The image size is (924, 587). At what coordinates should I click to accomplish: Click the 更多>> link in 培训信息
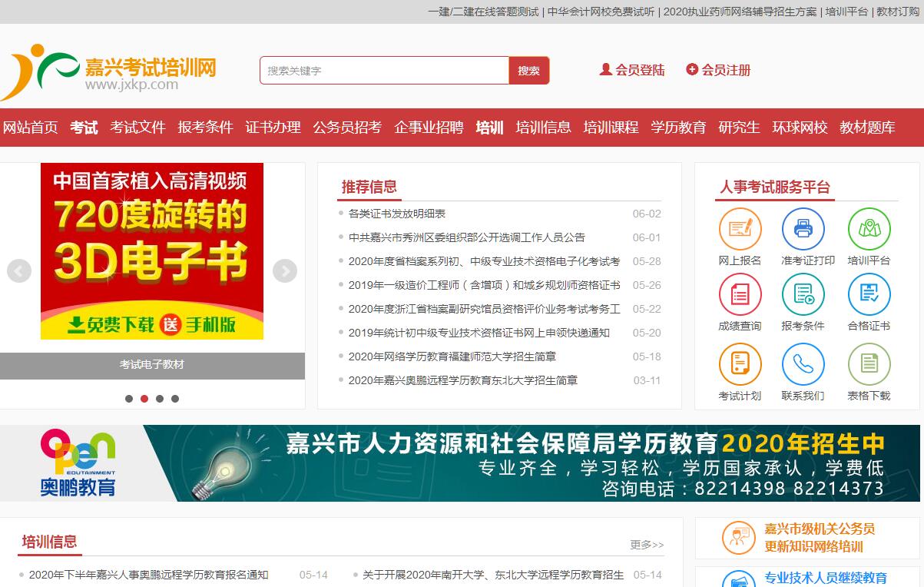(647, 545)
